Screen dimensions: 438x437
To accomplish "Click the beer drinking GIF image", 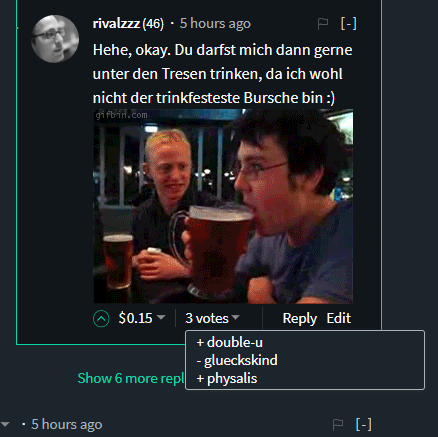I will pos(223,206).
